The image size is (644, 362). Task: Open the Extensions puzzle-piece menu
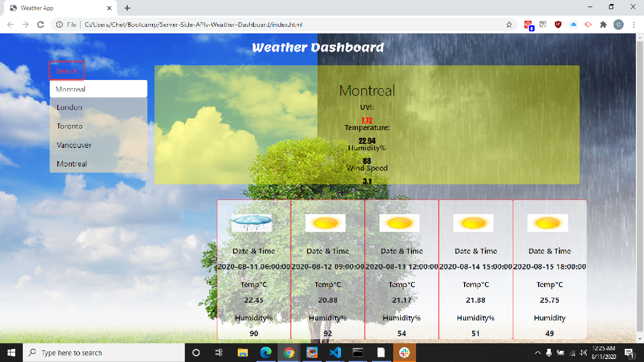(x=603, y=24)
